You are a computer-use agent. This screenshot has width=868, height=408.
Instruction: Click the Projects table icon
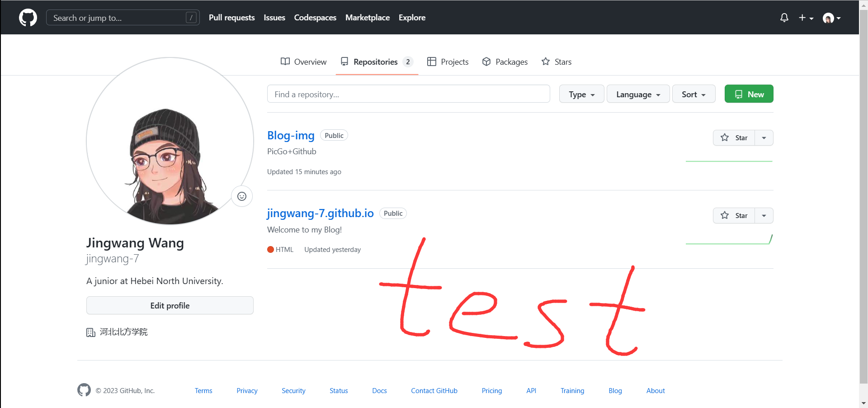(432, 62)
